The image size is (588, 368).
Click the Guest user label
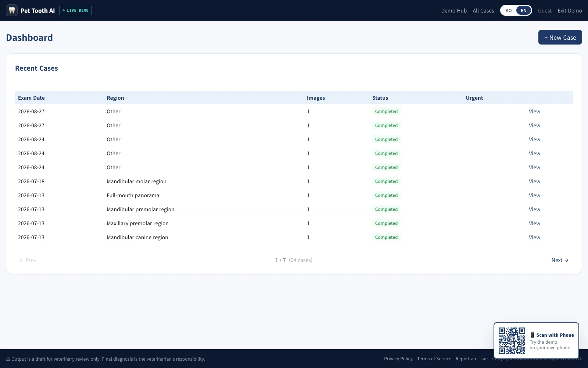545,11
